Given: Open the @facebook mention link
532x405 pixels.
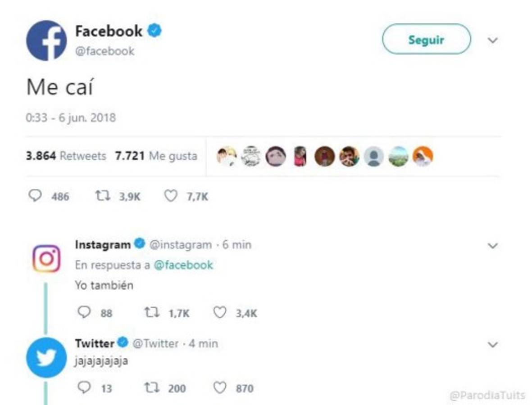Looking at the screenshot, I should tap(183, 265).
